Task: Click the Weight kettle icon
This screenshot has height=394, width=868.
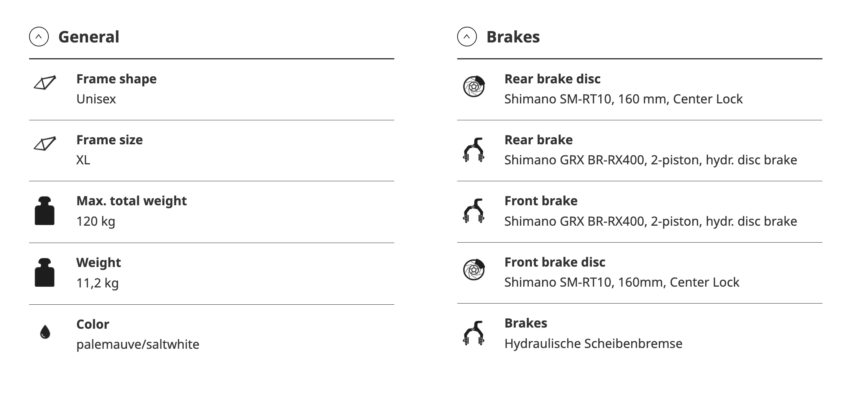Action: tap(44, 272)
